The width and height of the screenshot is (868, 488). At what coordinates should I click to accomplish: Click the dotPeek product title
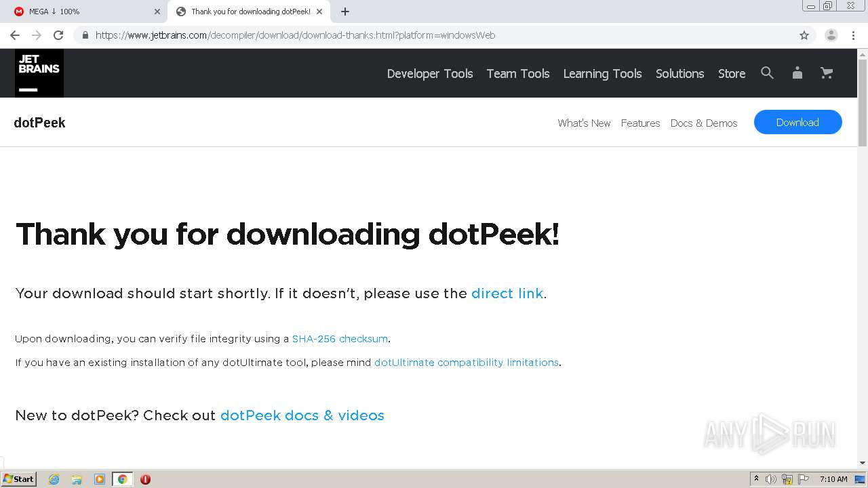[x=40, y=123]
